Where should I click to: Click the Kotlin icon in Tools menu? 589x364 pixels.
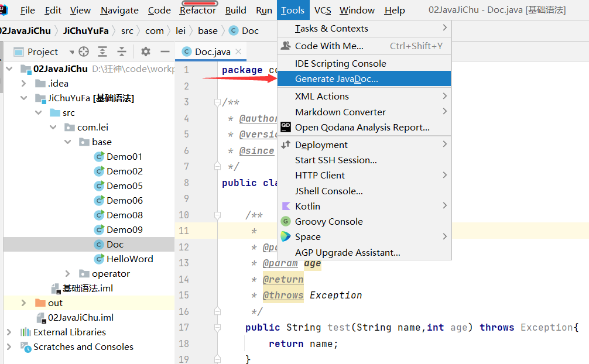pos(286,206)
